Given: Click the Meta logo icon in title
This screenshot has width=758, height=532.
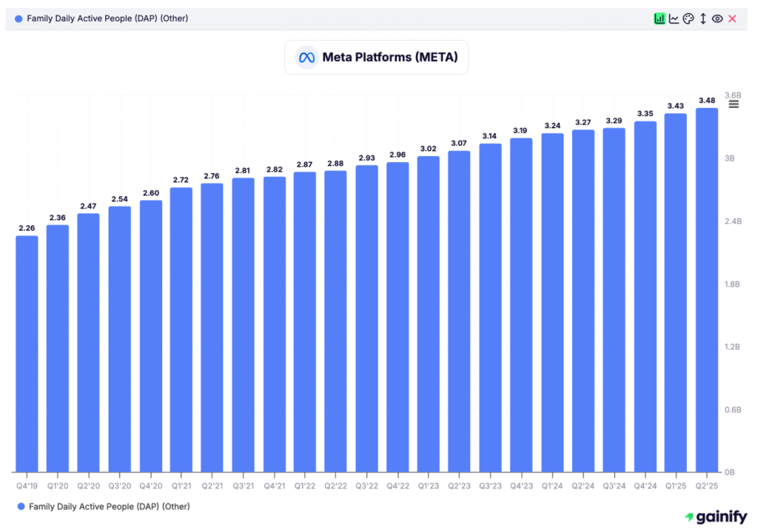Looking at the screenshot, I should tap(306, 58).
